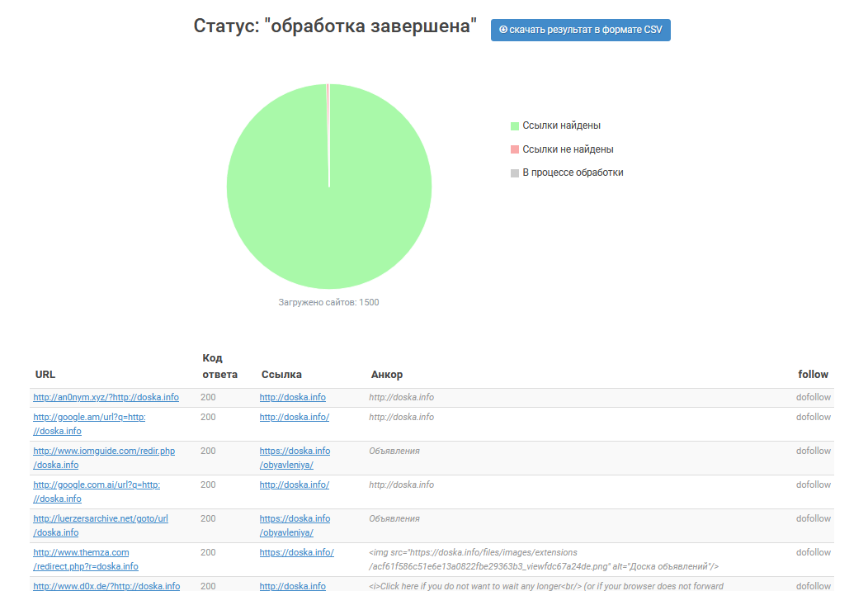868x591 pixels.
Task: Click the gray "В процессе обработки" legend swatch
Action: 514,173
